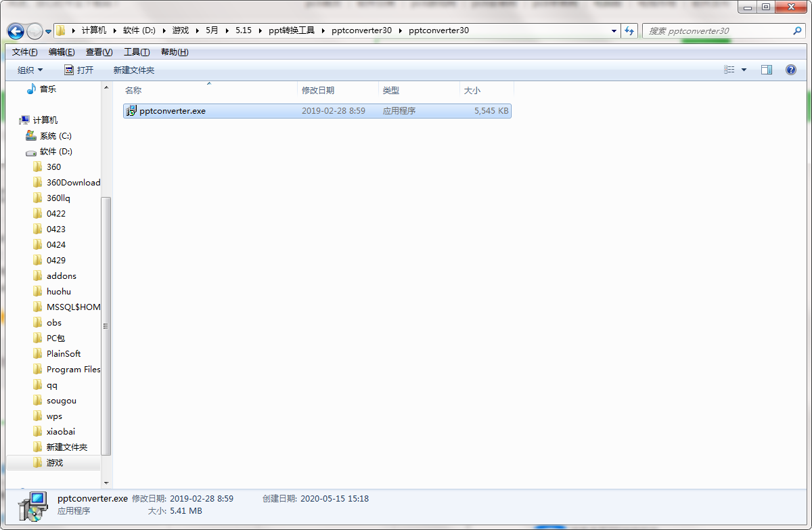The image size is (812, 530).
Task: Open the 组织 dropdown
Action: point(30,70)
